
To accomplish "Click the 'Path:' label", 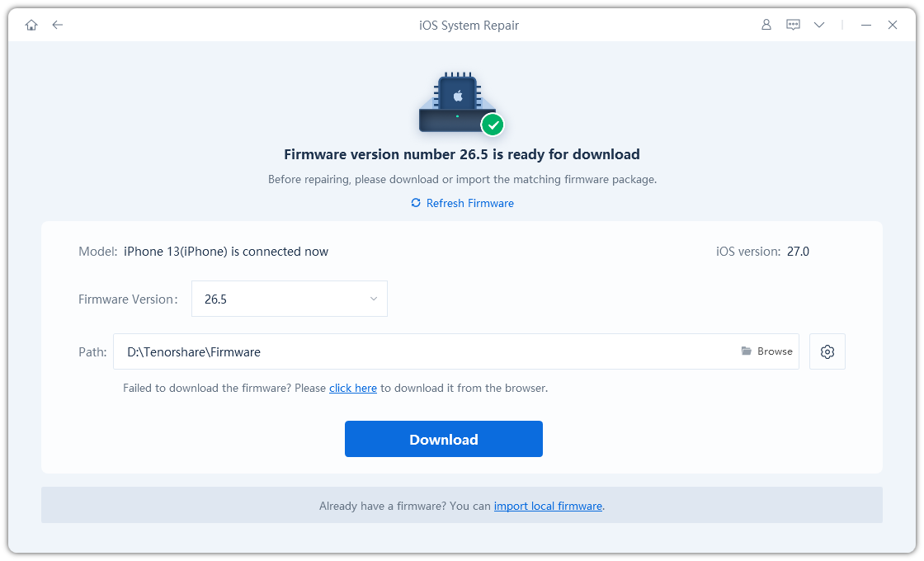I will click(92, 352).
